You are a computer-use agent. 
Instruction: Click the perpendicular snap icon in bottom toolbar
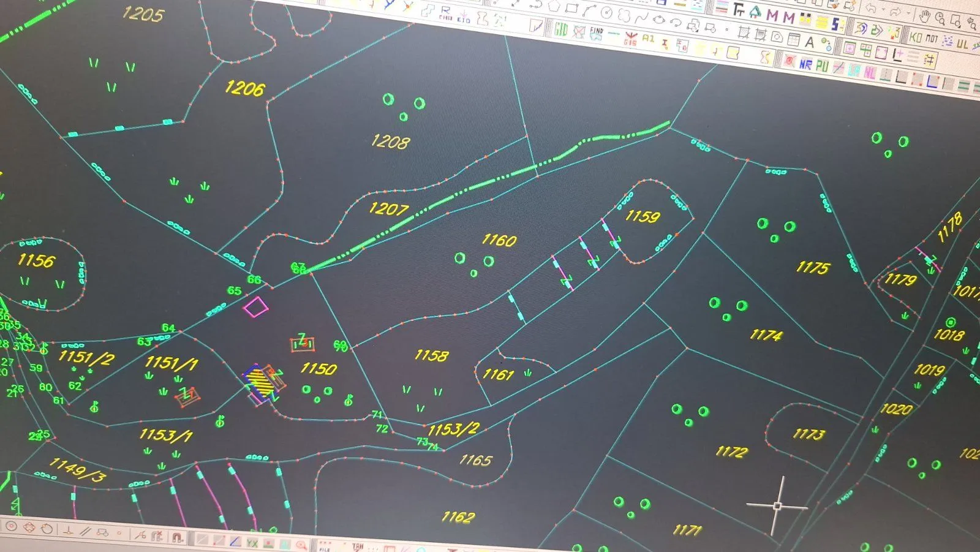click(68, 531)
